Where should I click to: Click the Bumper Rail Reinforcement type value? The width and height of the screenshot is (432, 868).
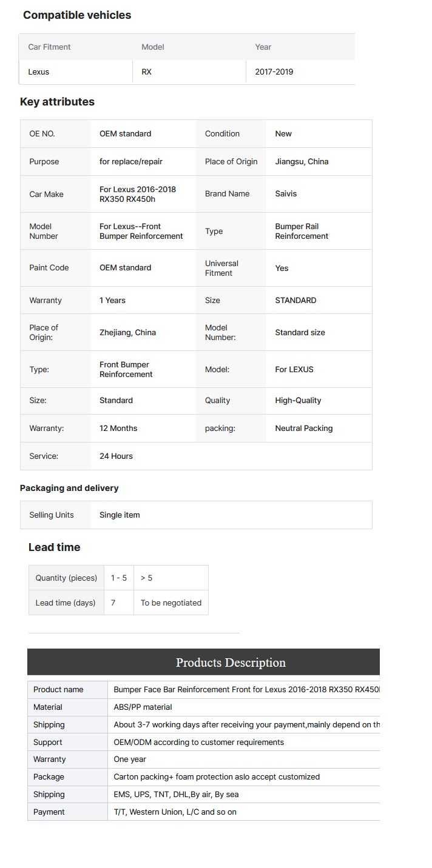tap(302, 231)
